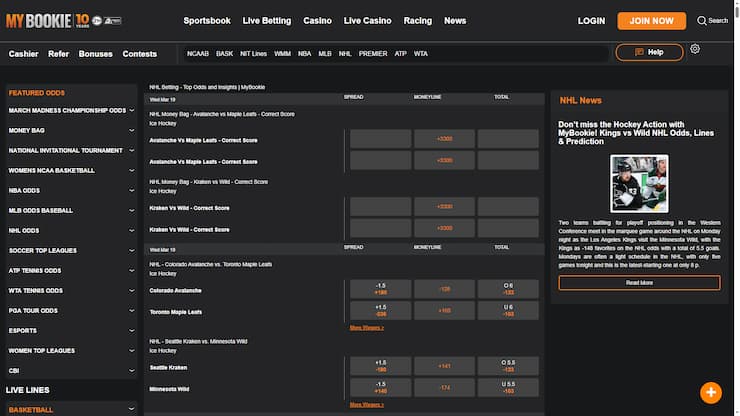Expand Basketball live lines section
Image resolution: width=740 pixels, height=416 pixels.
[71, 409]
